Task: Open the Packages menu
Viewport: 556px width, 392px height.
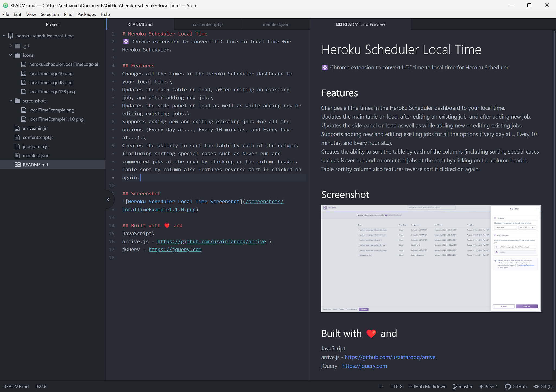Action: click(x=86, y=14)
